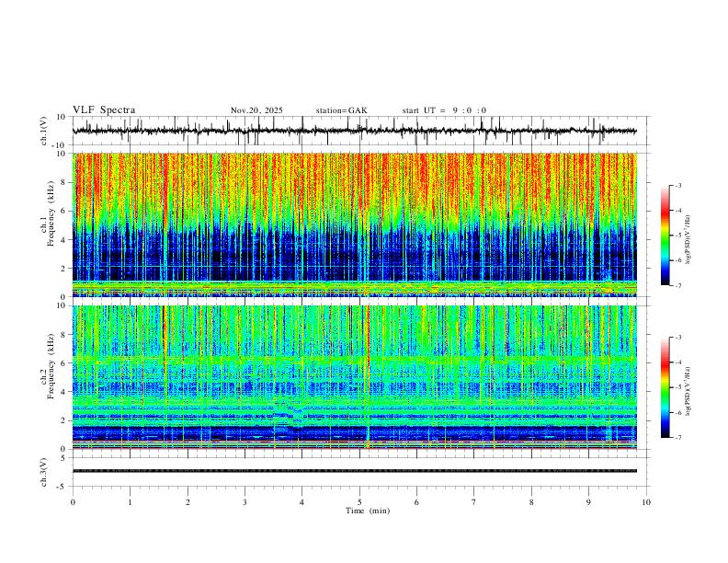
Task: Click the 'start UT = 9 :0 :0' label
Action: (x=444, y=110)
